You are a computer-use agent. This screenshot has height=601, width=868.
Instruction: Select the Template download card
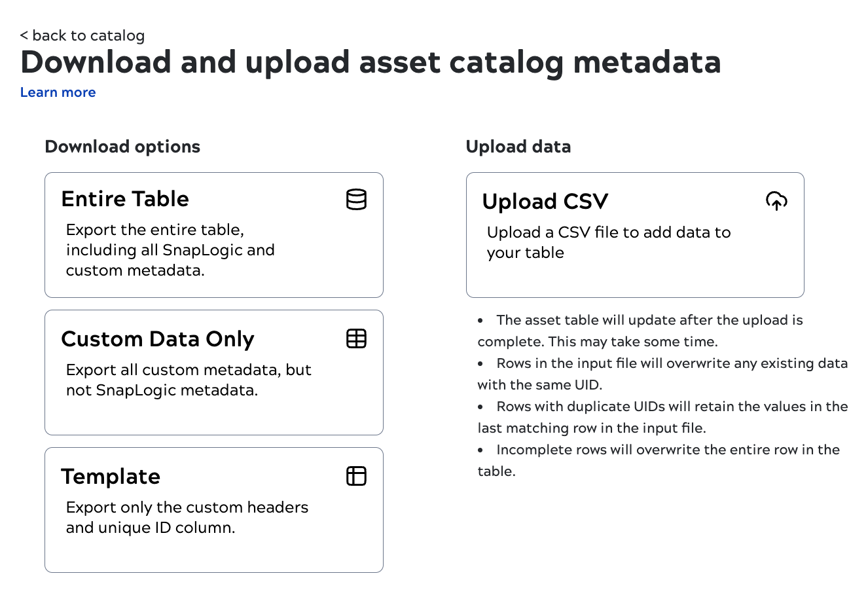[214, 509]
